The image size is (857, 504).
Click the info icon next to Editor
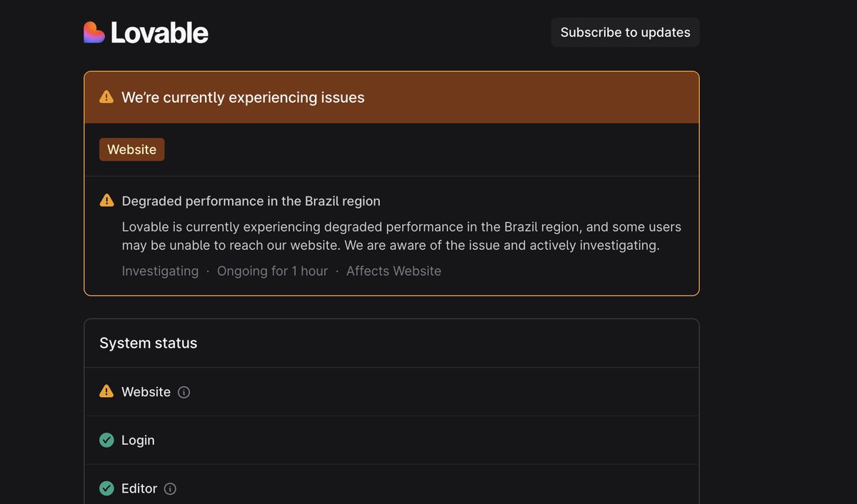coord(170,489)
